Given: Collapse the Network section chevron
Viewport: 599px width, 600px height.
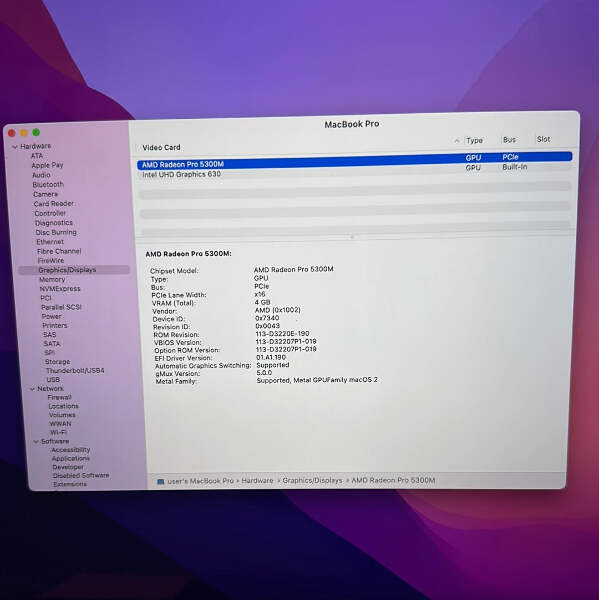Looking at the screenshot, I should point(33,389).
